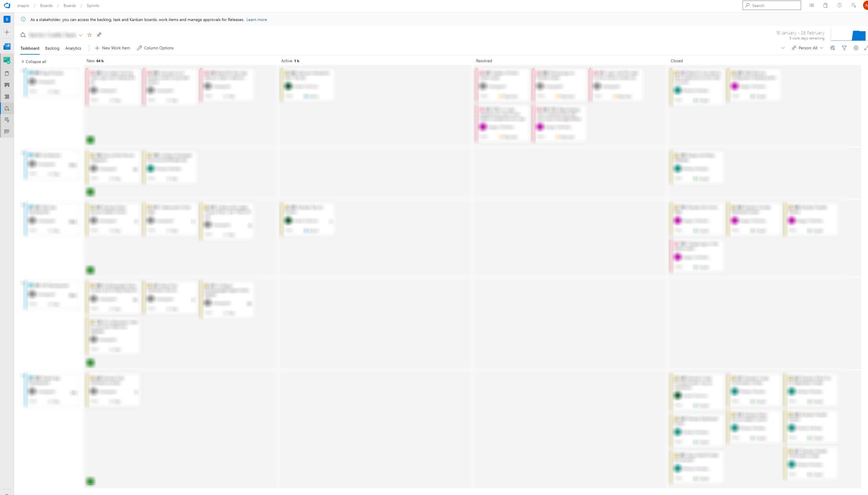Switch to the Backlog tab

(x=52, y=48)
